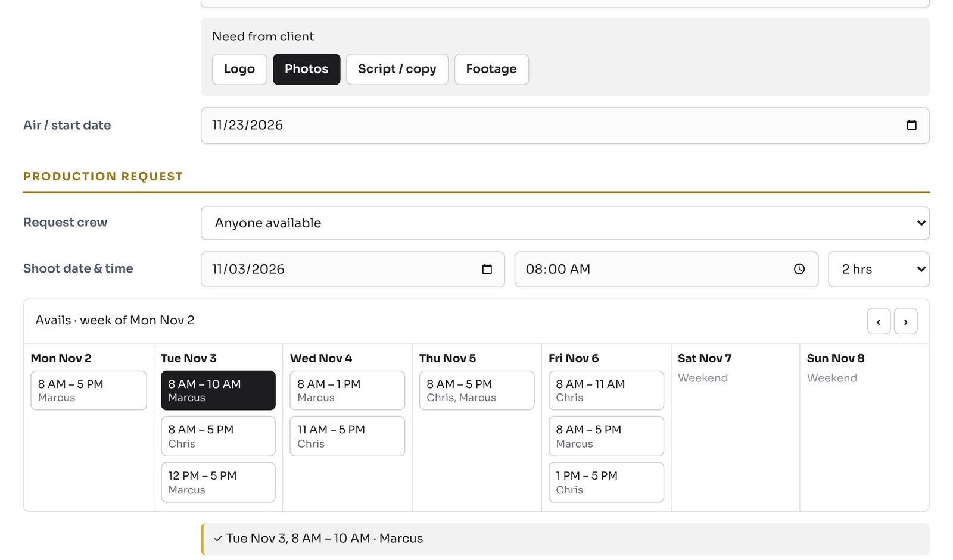Click the Need from client label

click(263, 36)
